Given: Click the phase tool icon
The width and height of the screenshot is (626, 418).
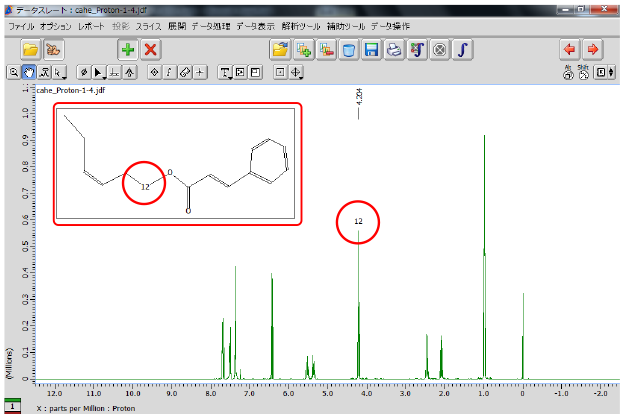Looking at the screenshot, I should point(84,72).
